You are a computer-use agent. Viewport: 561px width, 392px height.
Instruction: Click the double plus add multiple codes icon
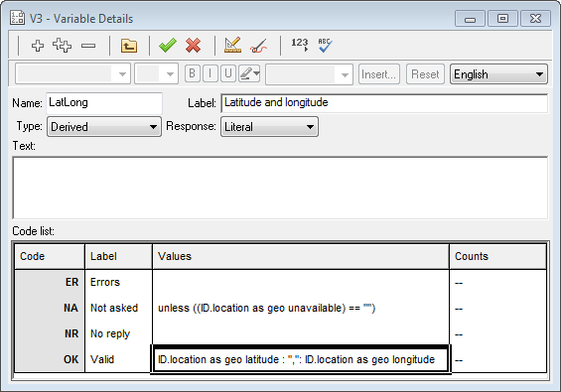point(62,46)
